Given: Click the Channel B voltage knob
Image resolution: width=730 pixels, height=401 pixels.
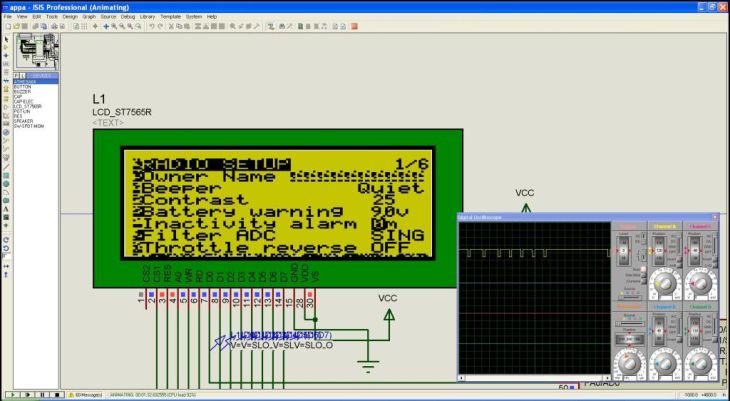Looking at the screenshot, I should pyautogui.click(x=666, y=364).
